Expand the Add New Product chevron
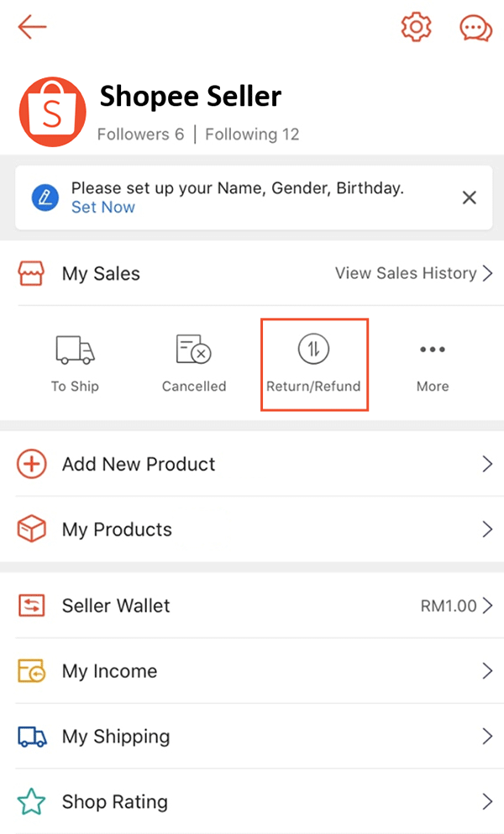The width and height of the screenshot is (504, 834). [x=487, y=464]
